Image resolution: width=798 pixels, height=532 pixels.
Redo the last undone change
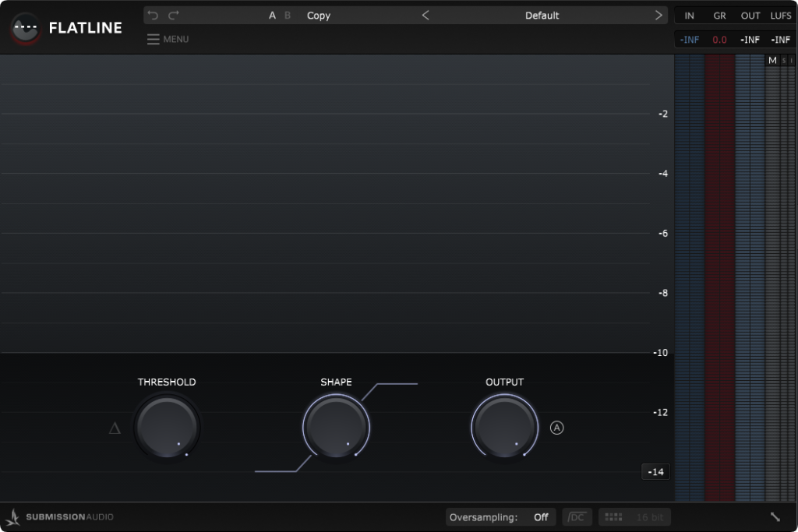click(174, 16)
